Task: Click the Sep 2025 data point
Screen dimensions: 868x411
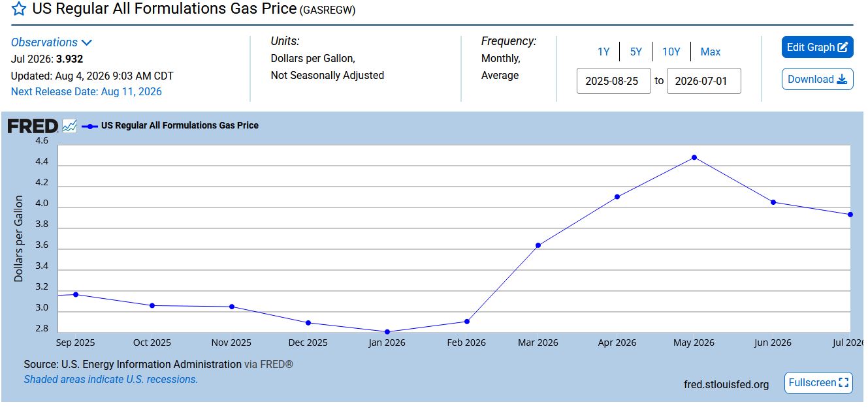Action: click(76, 294)
